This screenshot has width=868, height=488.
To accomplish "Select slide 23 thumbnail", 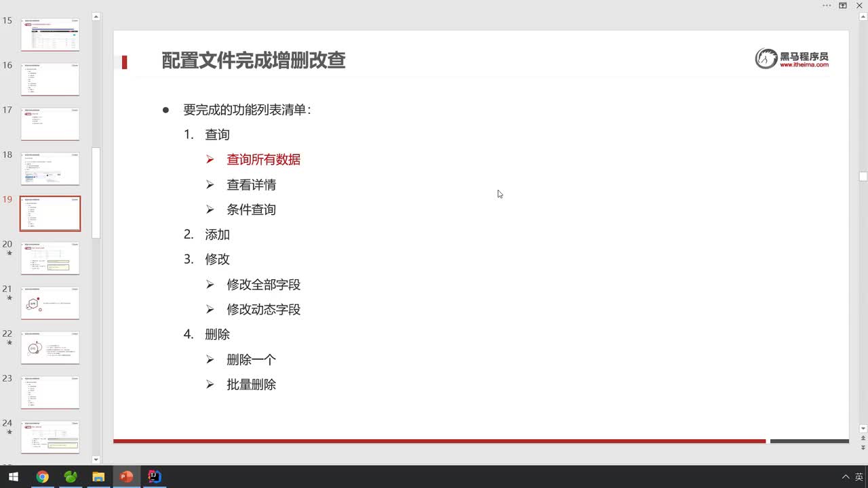I will (50, 392).
